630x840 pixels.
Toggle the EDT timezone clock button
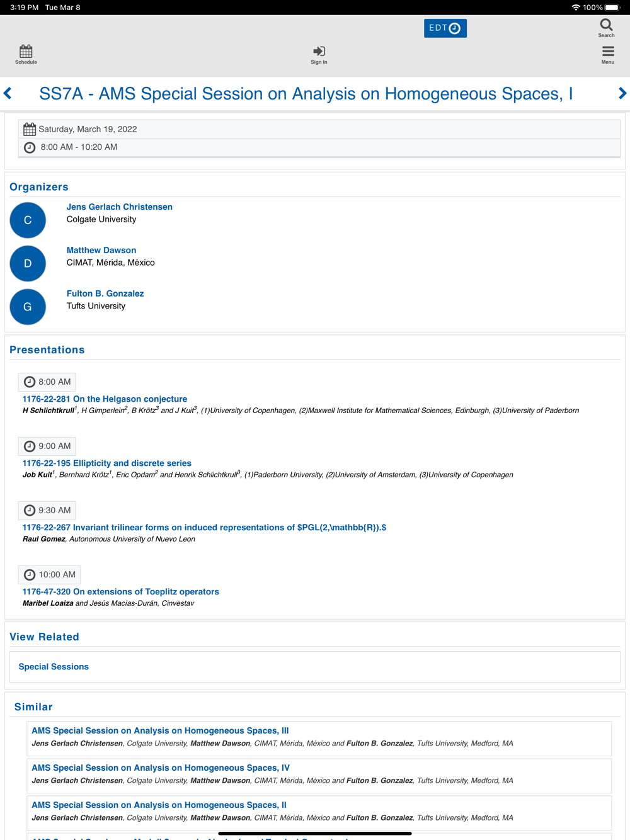pyautogui.click(x=445, y=28)
